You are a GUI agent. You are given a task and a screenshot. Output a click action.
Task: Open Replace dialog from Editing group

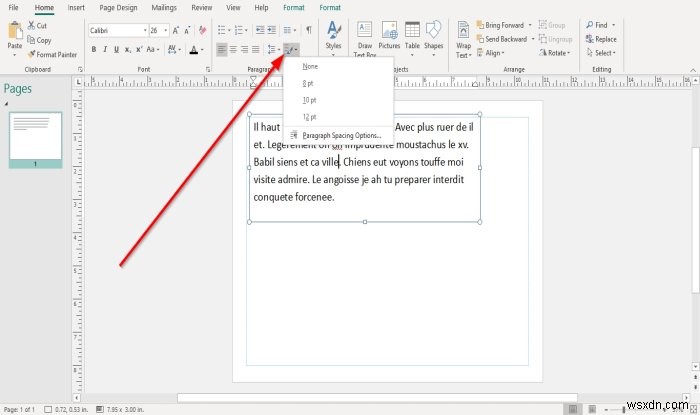coord(601,39)
